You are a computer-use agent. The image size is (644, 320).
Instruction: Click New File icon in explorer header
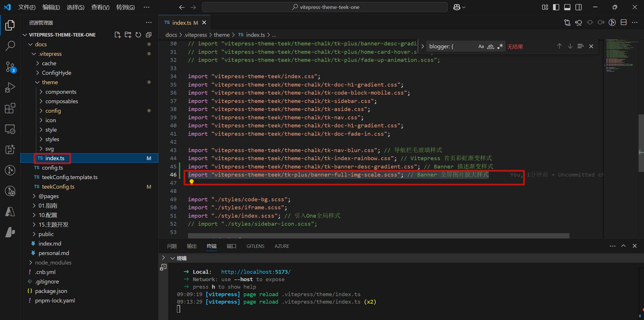[117, 35]
